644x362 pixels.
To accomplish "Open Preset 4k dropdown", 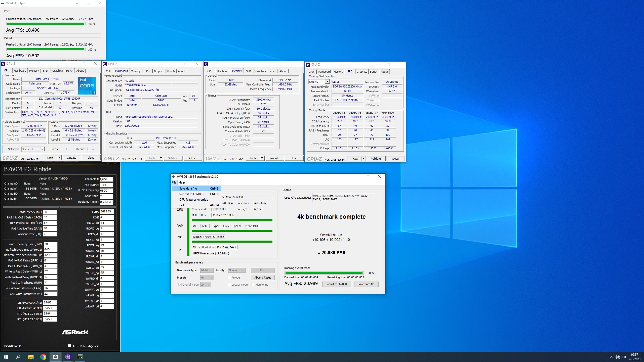I will 207,278.
